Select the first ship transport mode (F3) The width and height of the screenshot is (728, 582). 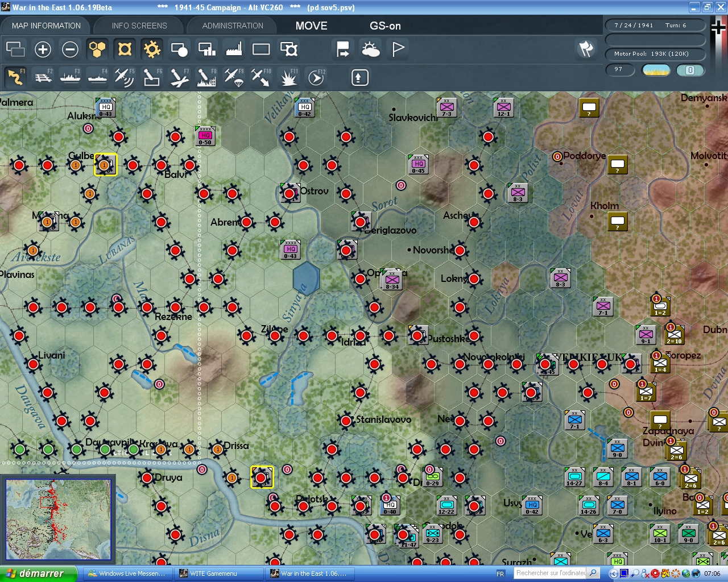pos(71,77)
